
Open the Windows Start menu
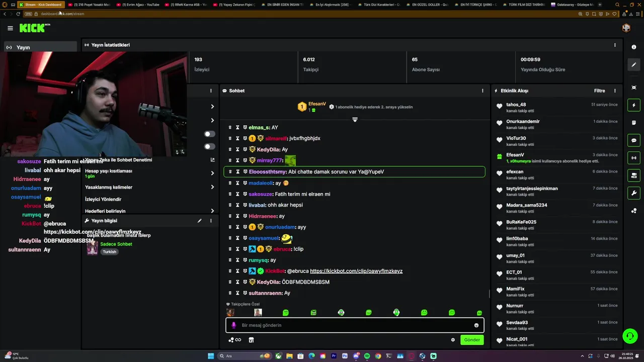pyautogui.click(x=211, y=356)
